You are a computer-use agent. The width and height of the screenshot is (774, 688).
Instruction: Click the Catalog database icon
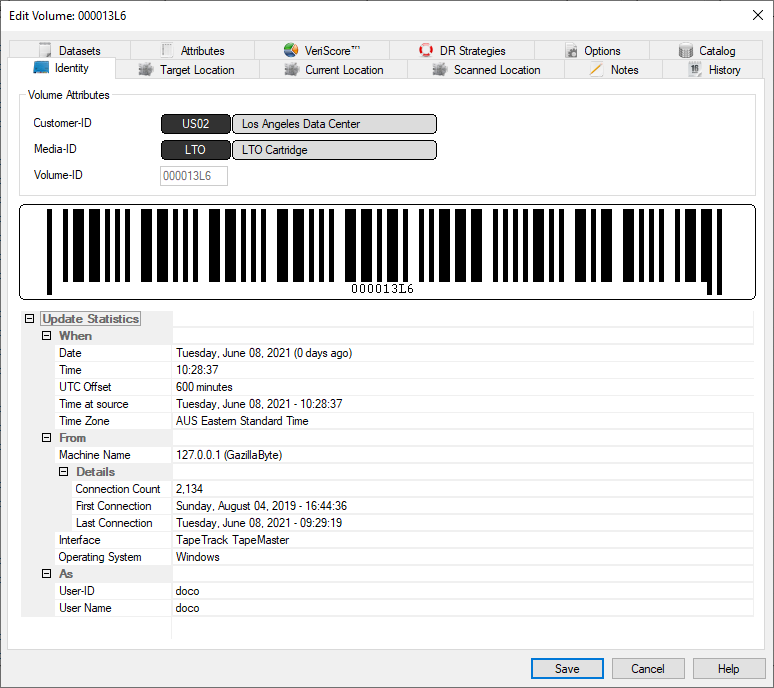686,50
